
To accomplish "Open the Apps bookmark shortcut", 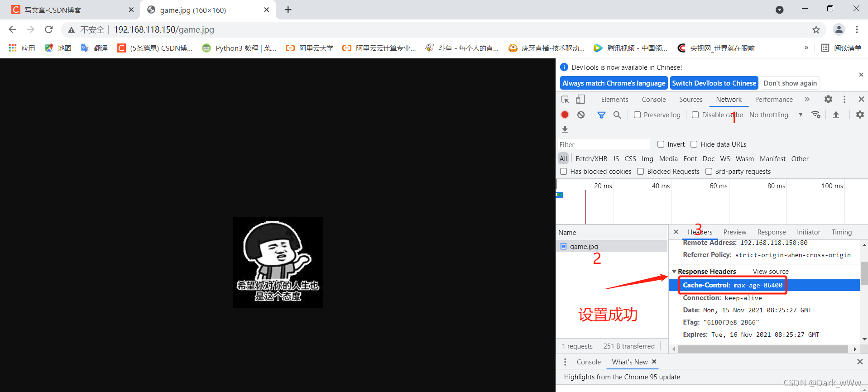I will tap(22, 48).
